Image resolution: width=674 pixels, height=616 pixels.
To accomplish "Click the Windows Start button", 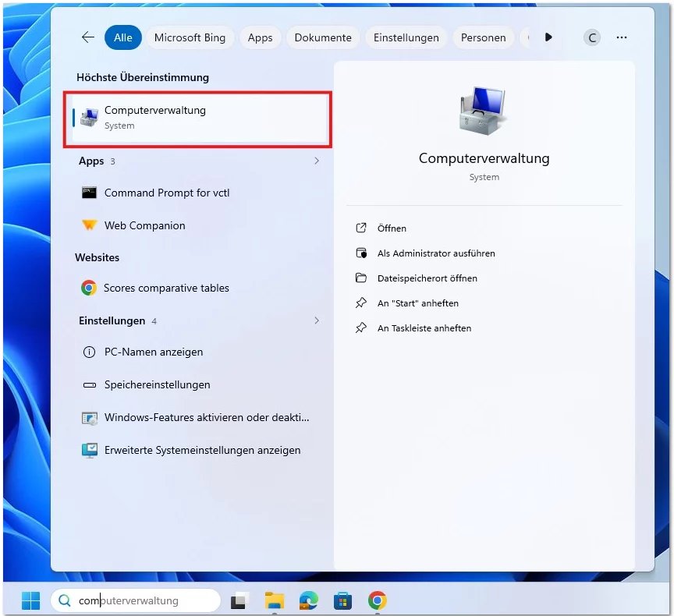I will pyautogui.click(x=31, y=600).
